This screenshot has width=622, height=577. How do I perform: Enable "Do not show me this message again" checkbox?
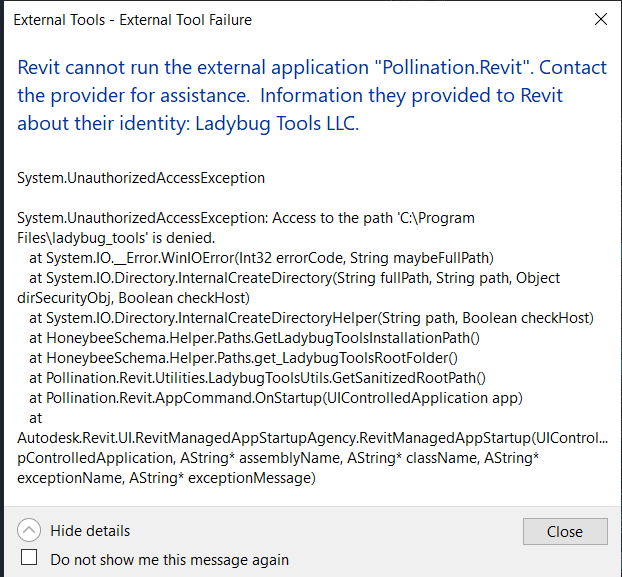tap(30, 558)
